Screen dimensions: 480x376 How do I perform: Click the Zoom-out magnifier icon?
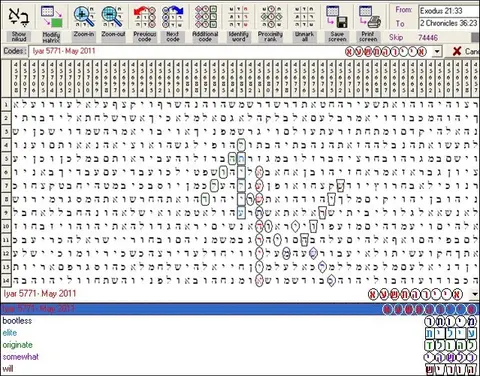coord(113,17)
